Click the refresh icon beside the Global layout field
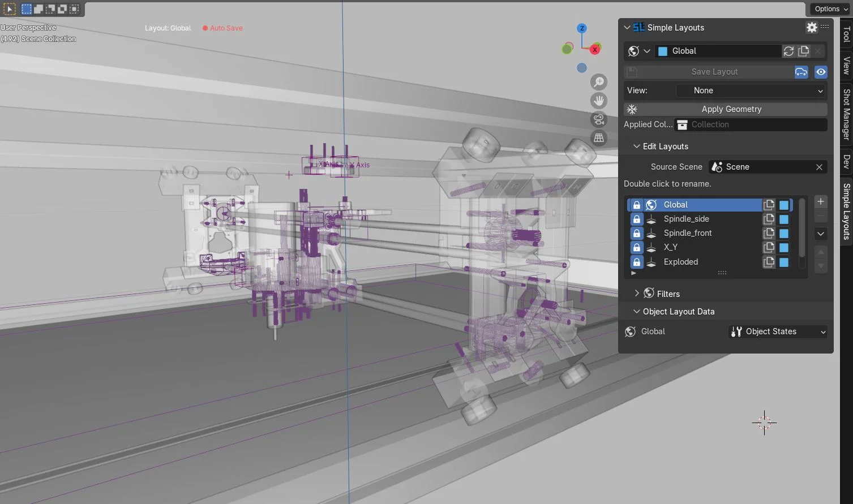 pyautogui.click(x=788, y=51)
